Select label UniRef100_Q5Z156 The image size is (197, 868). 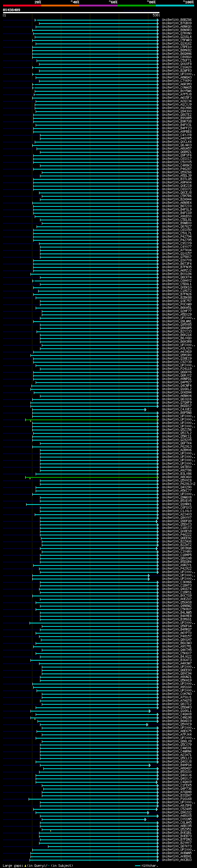tap(177, 430)
